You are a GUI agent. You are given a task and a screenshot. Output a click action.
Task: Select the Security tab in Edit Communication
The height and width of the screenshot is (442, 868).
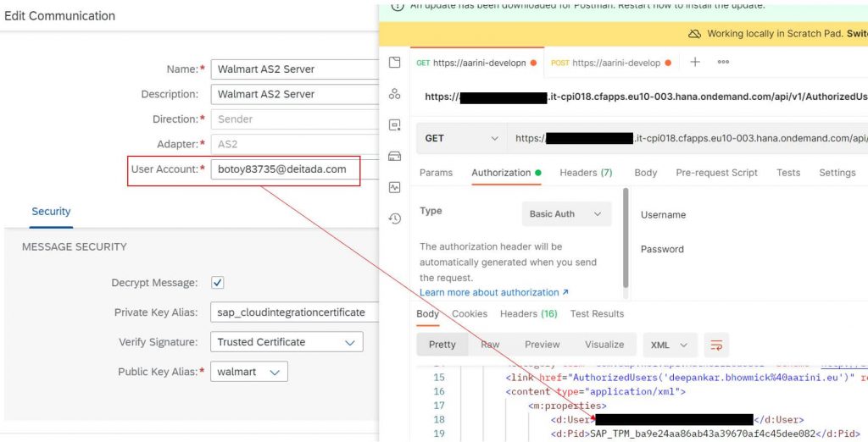pyautogui.click(x=51, y=212)
